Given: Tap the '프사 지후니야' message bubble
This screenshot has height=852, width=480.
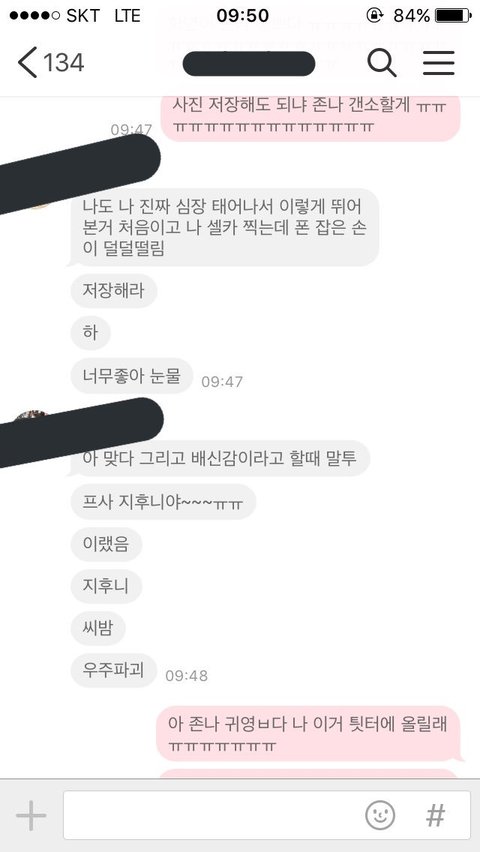Looking at the screenshot, I should [x=163, y=501].
